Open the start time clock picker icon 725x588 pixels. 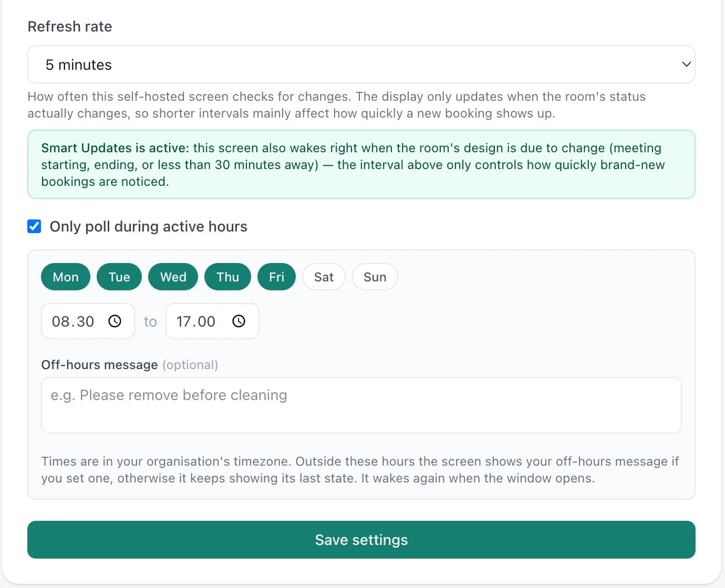click(115, 321)
